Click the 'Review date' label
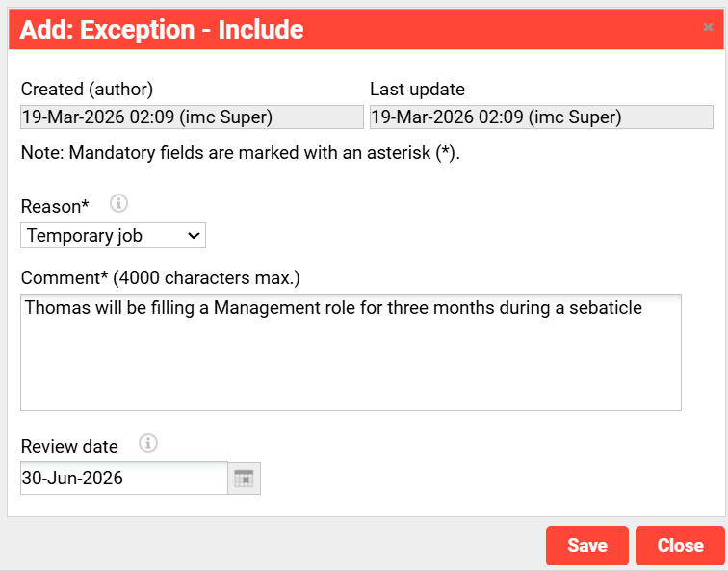The width and height of the screenshot is (728, 571). (69, 446)
